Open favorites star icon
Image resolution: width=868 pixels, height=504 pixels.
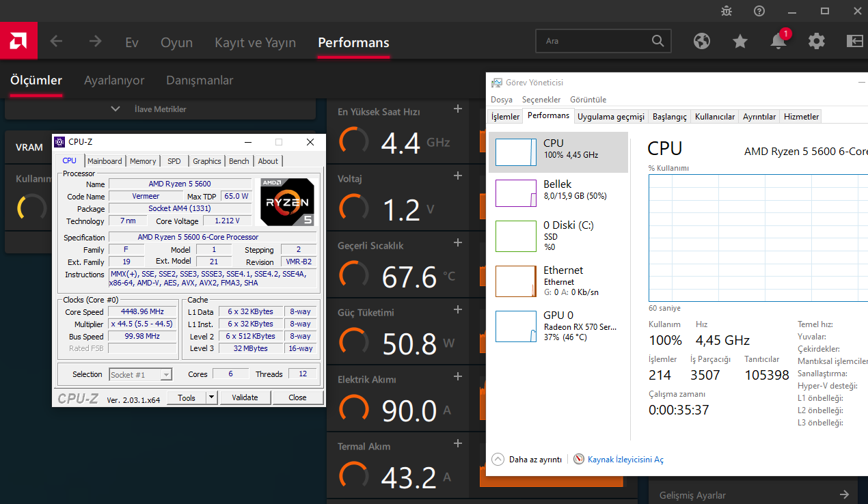pos(740,41)
